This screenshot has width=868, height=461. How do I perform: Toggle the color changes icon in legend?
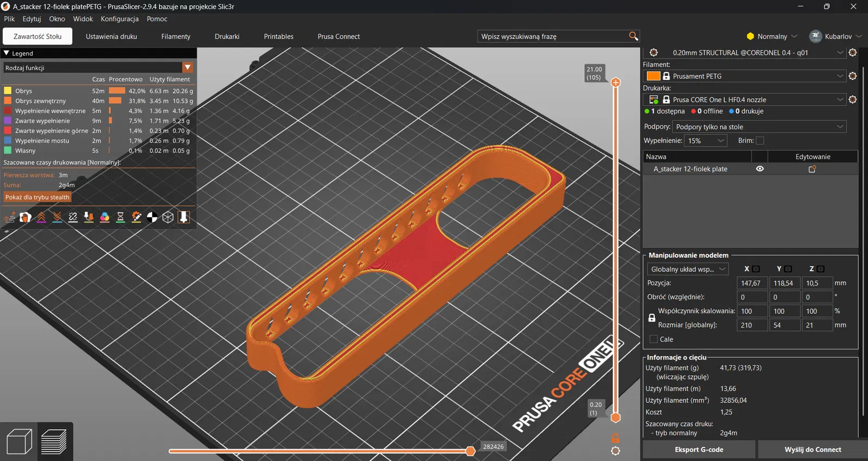(105, 217)
